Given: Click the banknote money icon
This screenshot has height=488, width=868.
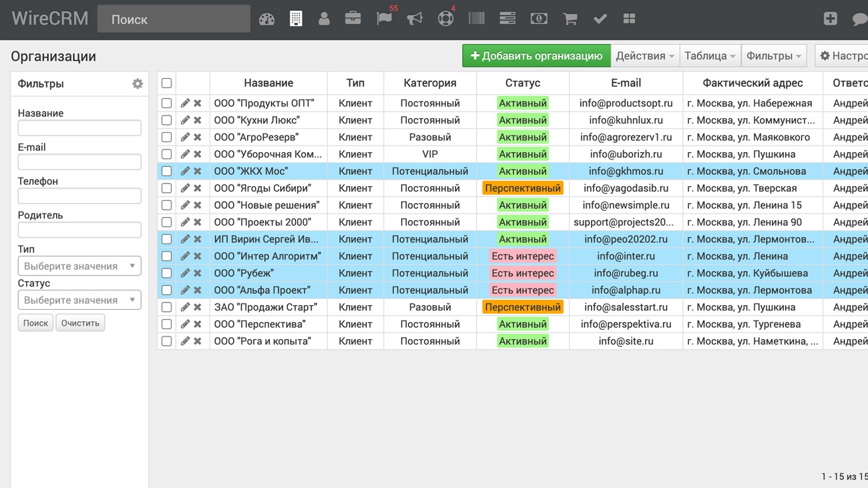Looking at the screenshot, I should coord(539,19).
